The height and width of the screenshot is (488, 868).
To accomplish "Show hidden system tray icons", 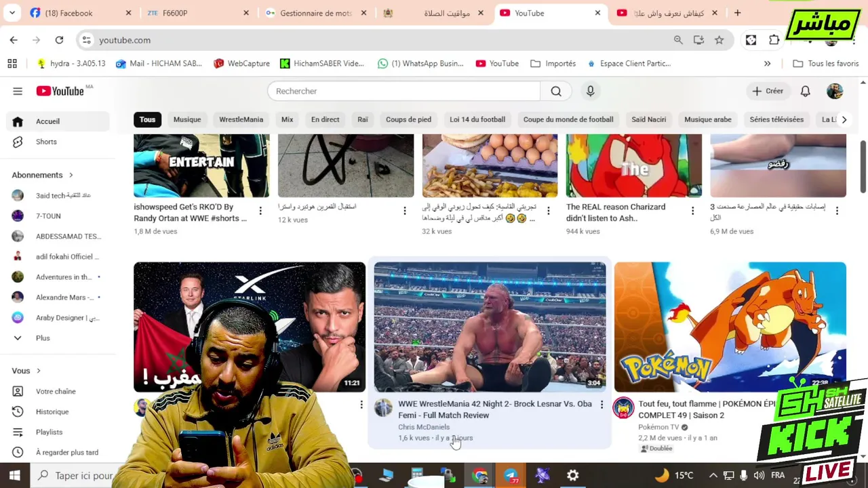I will click(713, 475).
